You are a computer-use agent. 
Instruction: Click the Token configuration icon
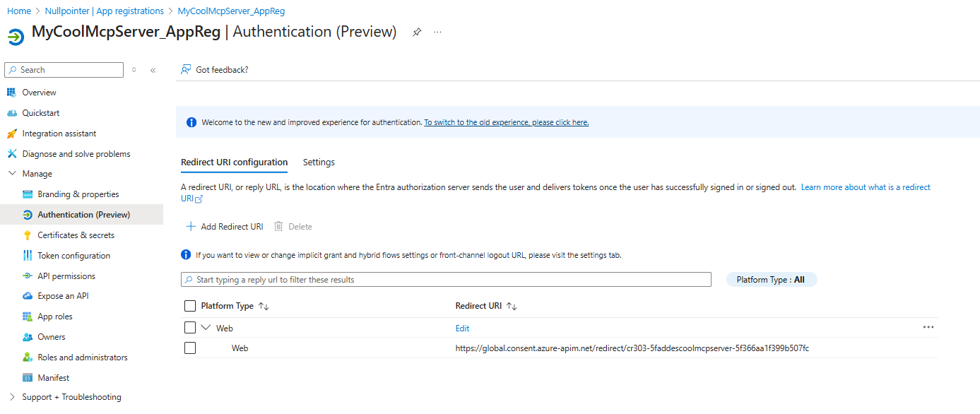click(x=28, y=256)
